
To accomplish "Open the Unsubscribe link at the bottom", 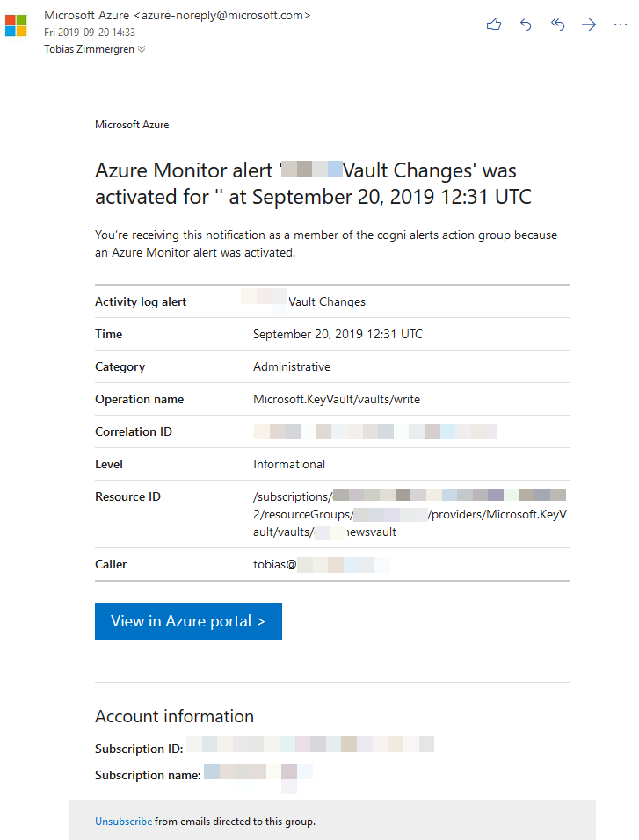I will tap(123, 821).
